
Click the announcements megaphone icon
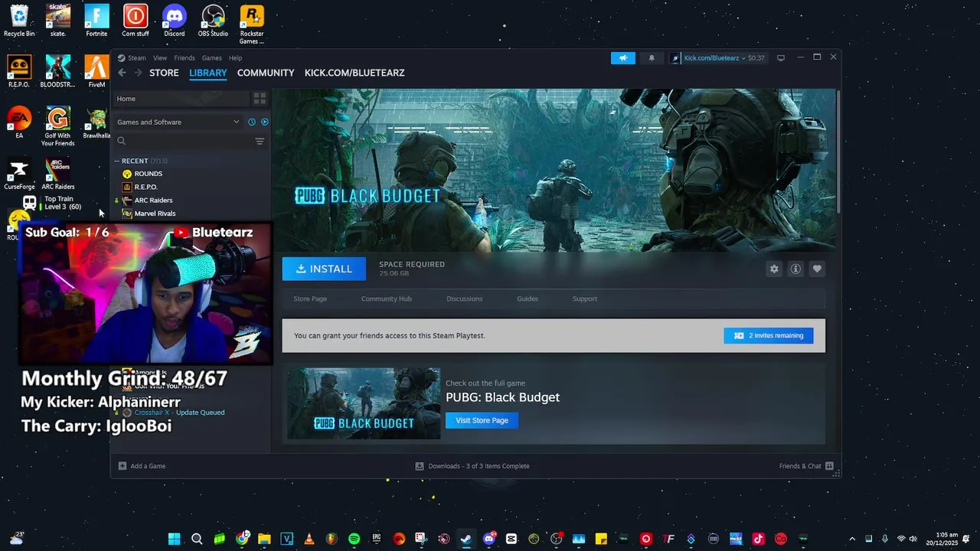click(623, 58)
